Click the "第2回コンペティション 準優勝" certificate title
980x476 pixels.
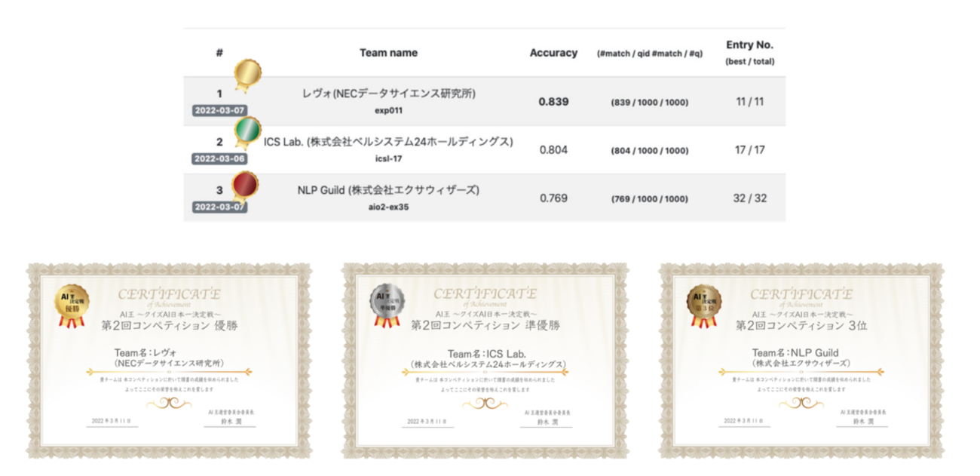485,325
